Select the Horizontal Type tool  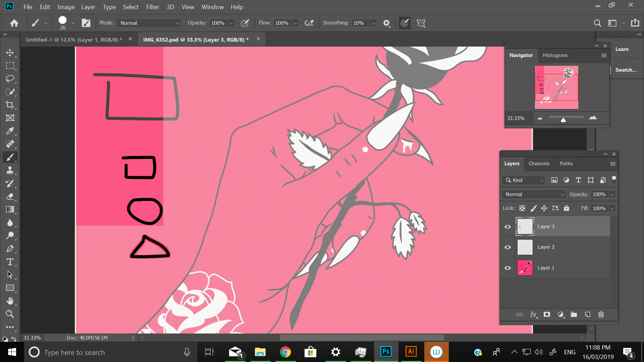[10, 262]
